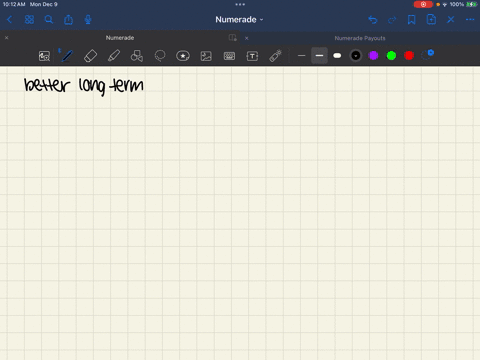Start audio recording with microphone icon
The image size is (480, 360).
[88, 20]
